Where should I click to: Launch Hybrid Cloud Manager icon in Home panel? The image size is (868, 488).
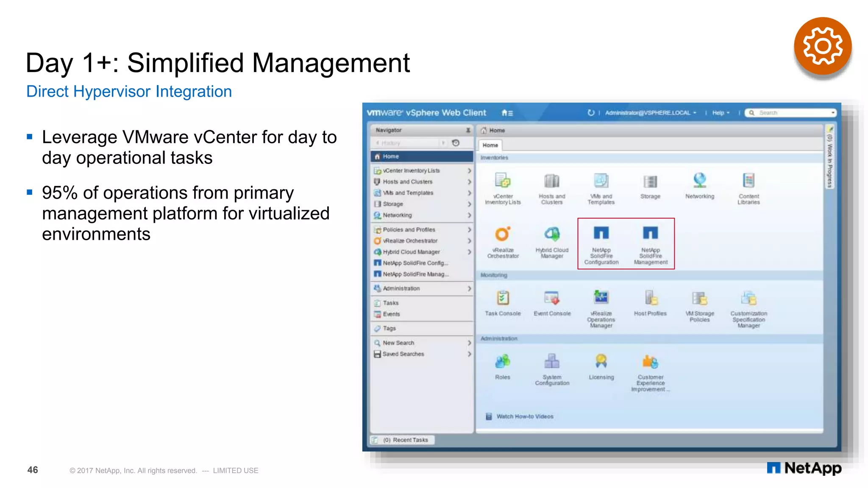coord(552,234)
